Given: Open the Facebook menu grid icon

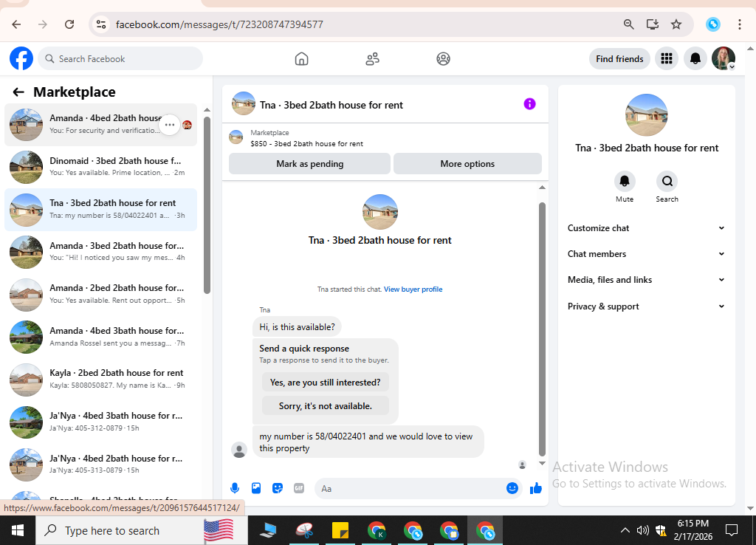Looking at the screenshot, I should [667, 58].
